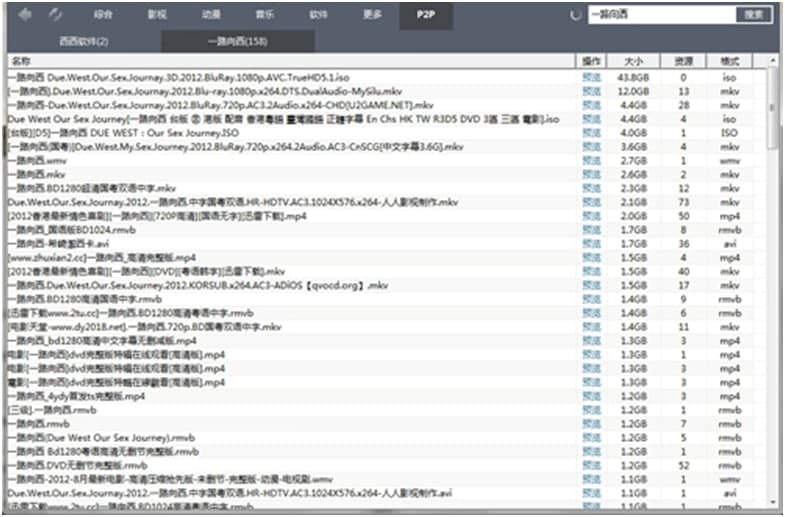The image size is (785, 517).
Task: Click the resource count 50 cell
Action: 683,216
